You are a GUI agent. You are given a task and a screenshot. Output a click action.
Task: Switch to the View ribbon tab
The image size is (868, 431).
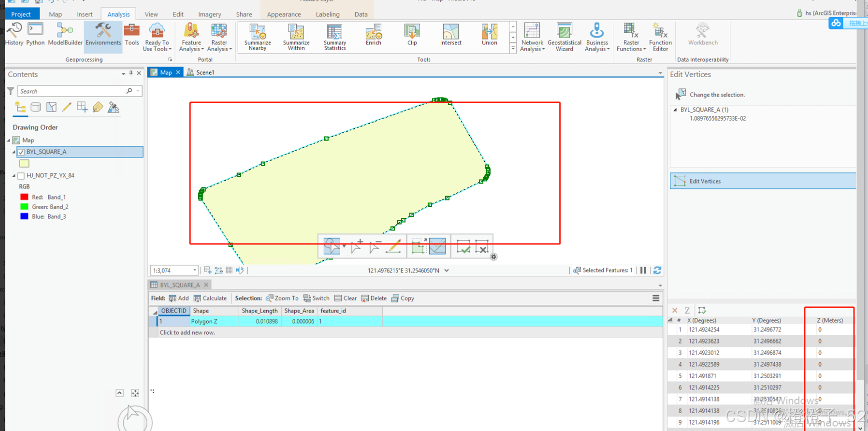click(x=151, y=14)
